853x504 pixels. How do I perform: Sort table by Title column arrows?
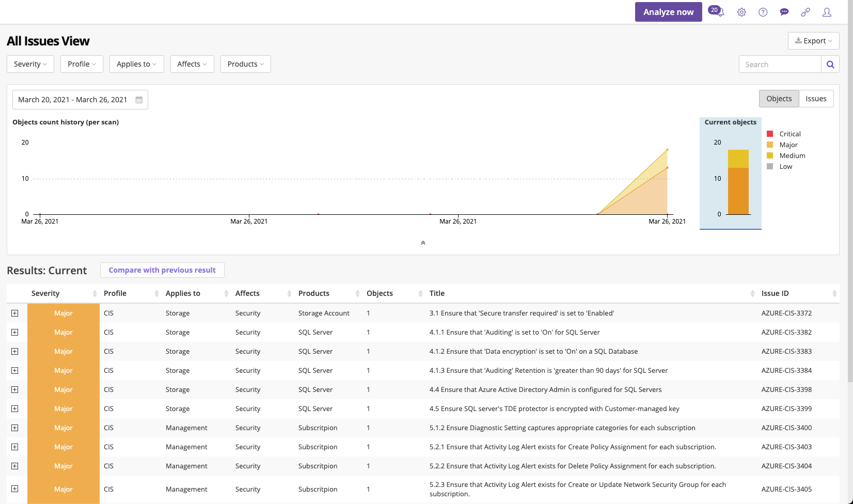pos(752,293)
